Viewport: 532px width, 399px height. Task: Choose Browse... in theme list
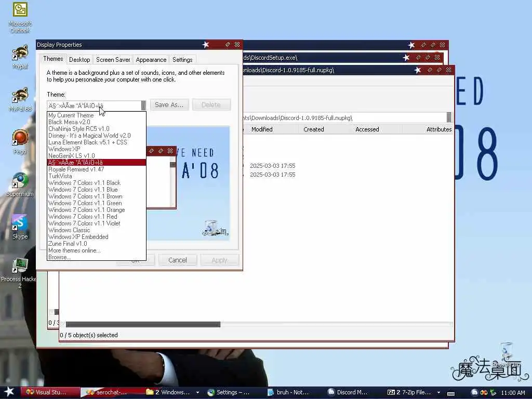(x=96, y=257)
